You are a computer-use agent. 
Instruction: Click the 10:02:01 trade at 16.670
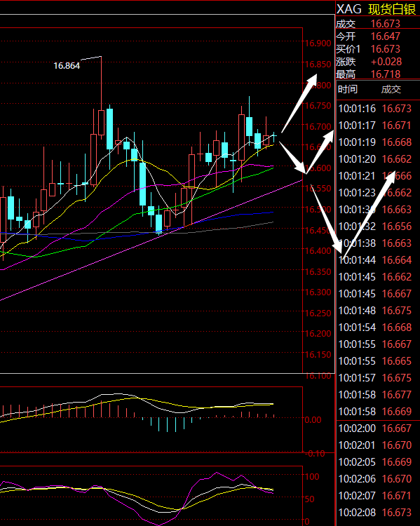[x=378, y=445]
